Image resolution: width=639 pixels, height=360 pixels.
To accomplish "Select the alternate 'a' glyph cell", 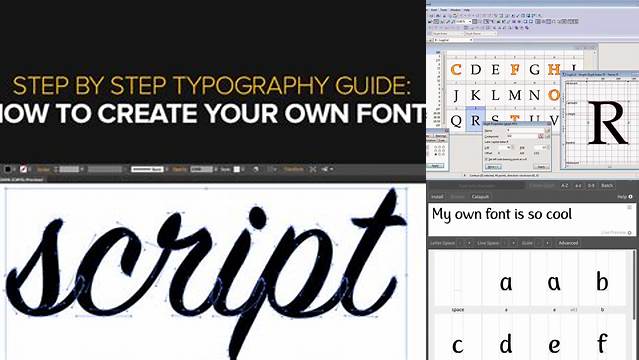I will pyautogui.click(x=554, y=281).
